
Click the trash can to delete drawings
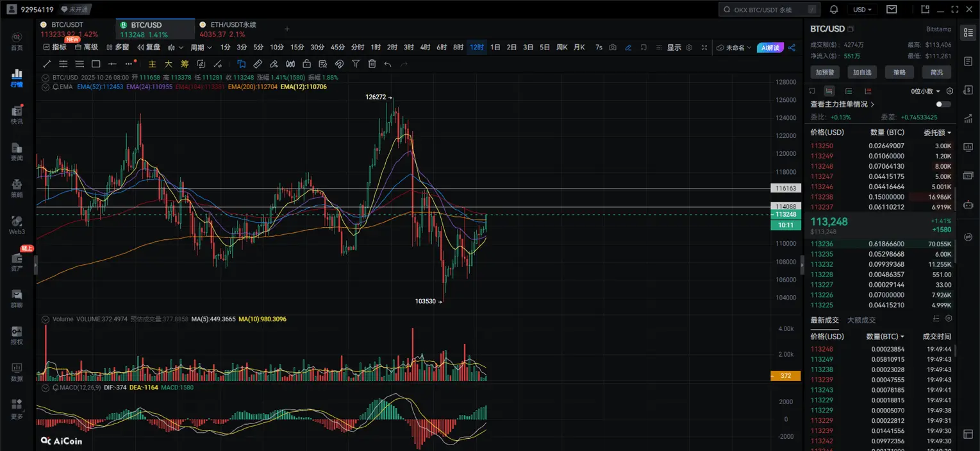click(372, 64)
